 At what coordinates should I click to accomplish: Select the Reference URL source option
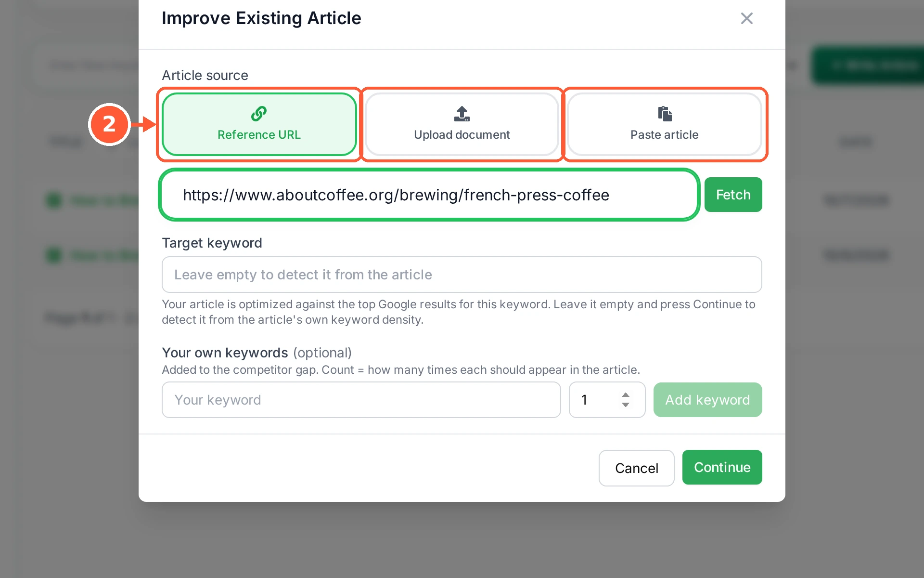[x=259, y=124]
